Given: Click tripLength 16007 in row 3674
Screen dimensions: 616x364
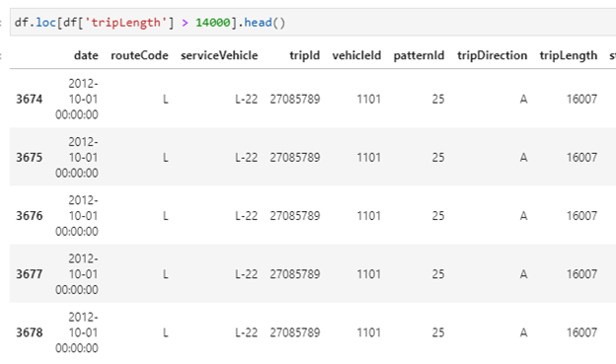Looking at the screenshot, I should (x=581, y=99).
